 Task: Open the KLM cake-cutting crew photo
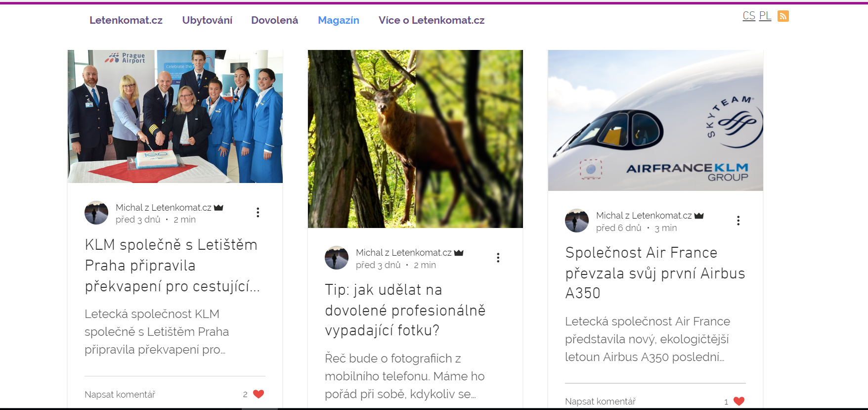coord(175,116)
